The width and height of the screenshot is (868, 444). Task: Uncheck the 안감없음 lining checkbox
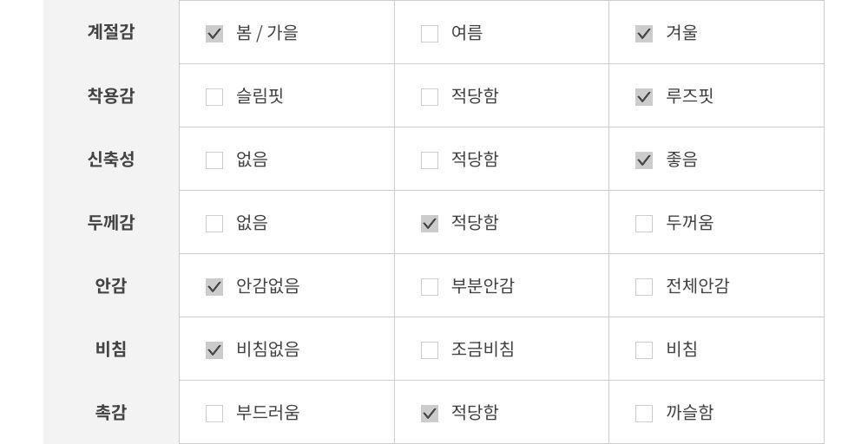click(214, 287)
